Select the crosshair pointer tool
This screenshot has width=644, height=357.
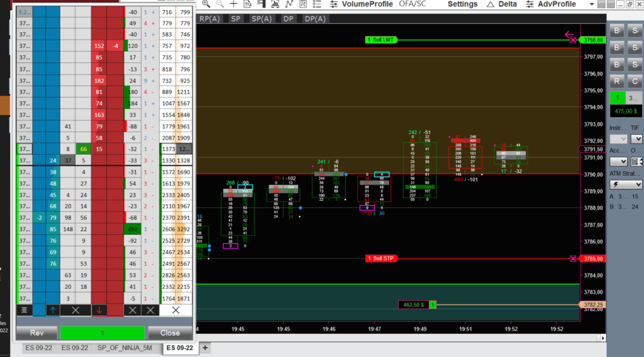pyautogui.click(x=234, y=4)
